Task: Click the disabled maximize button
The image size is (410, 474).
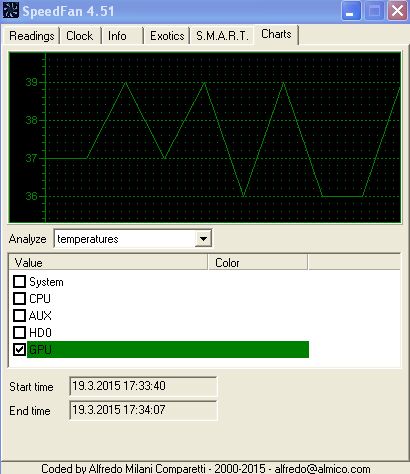Action: [x=374, y=11]
